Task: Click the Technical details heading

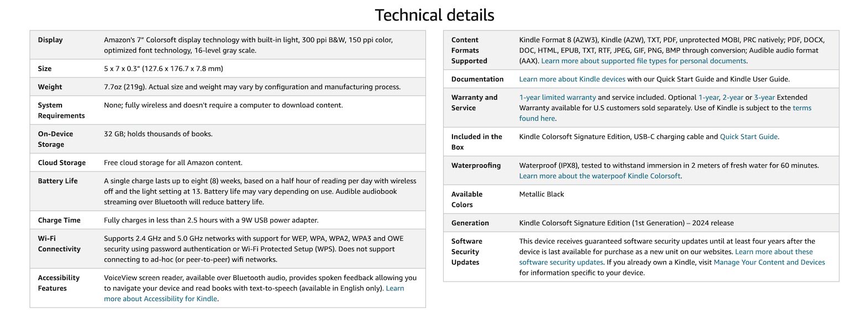Action: click(434, 15)
